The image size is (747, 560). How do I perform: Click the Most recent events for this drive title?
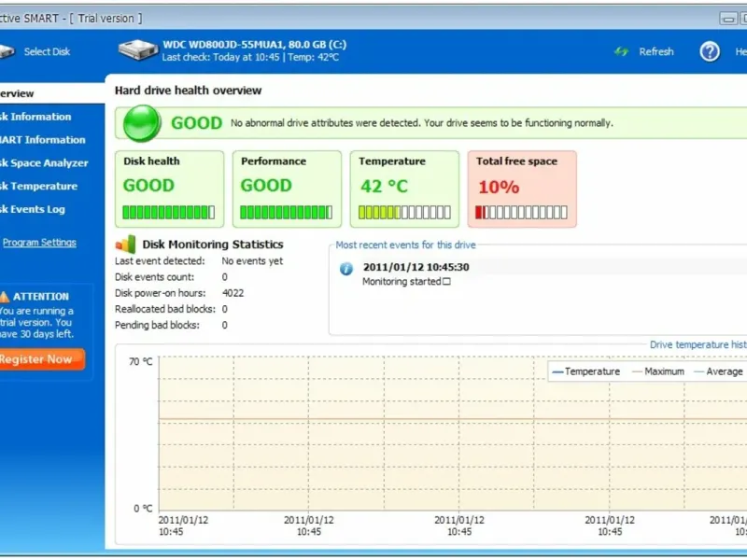(405, 245)
